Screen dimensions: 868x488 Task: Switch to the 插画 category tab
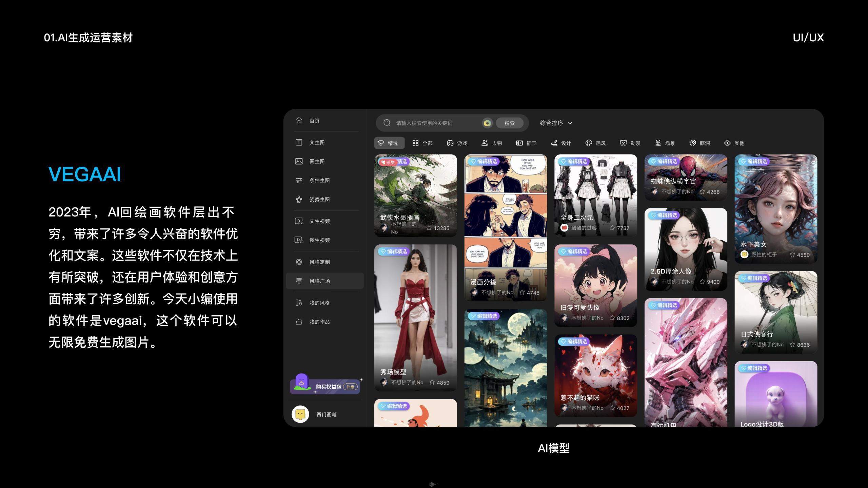click(x=526, y=143)
